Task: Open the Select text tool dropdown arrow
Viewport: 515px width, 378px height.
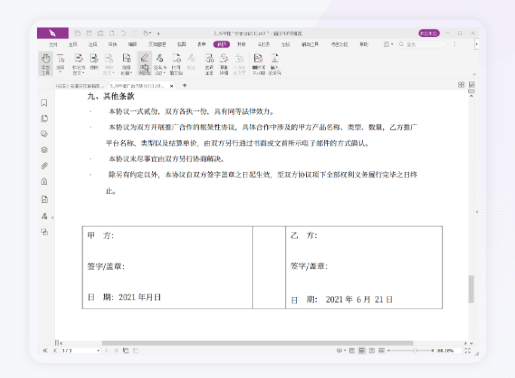Action: [x=60, y=72]
